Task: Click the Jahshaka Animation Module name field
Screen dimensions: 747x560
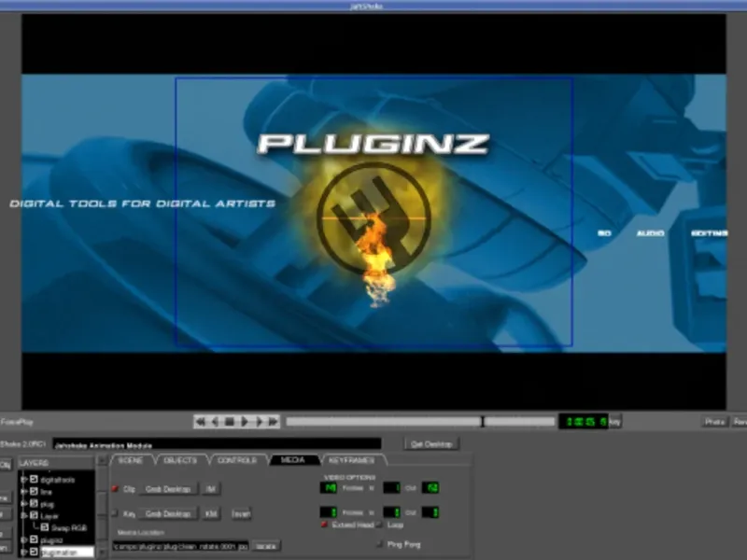Action: (217, 445)
